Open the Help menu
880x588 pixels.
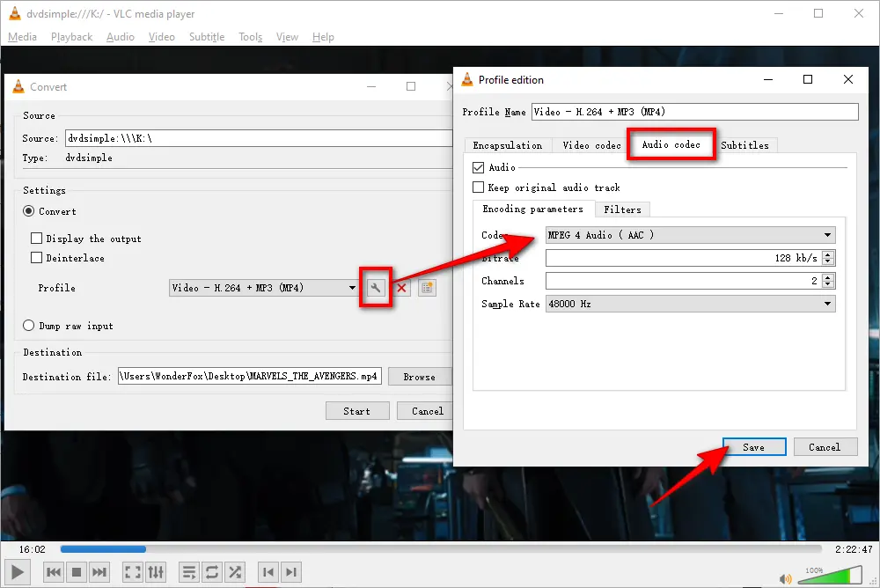click(x=323, y=36)
